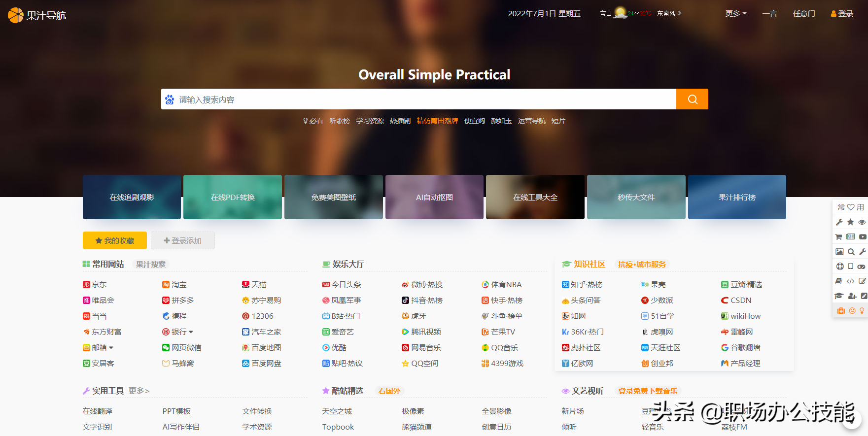Open the 精仿莆田潮牌 orange hot link

tap(437, 121)
